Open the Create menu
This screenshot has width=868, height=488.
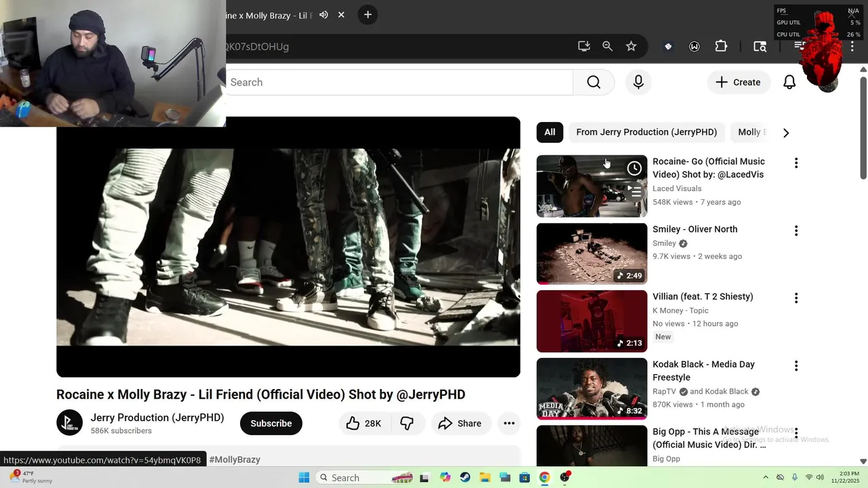pos(738,82)
